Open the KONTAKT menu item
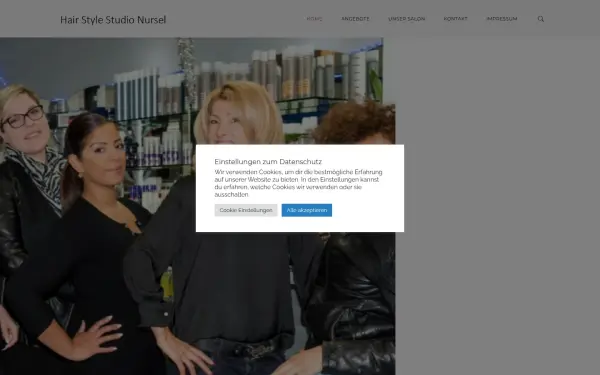 455,19
